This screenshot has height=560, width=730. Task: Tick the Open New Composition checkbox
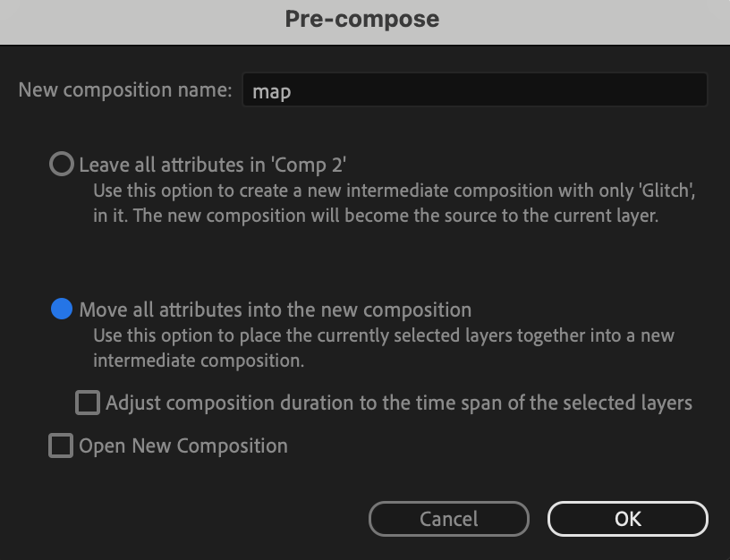tap(60, 445)
